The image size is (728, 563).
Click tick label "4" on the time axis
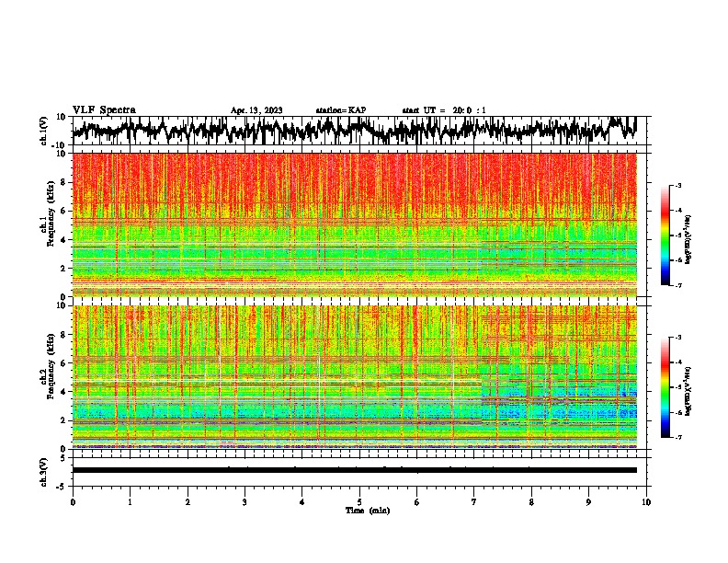click(302, 502)
